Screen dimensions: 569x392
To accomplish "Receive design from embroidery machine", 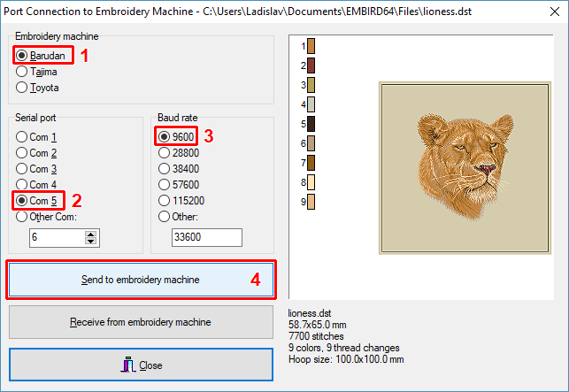I will tap(142, 322).
